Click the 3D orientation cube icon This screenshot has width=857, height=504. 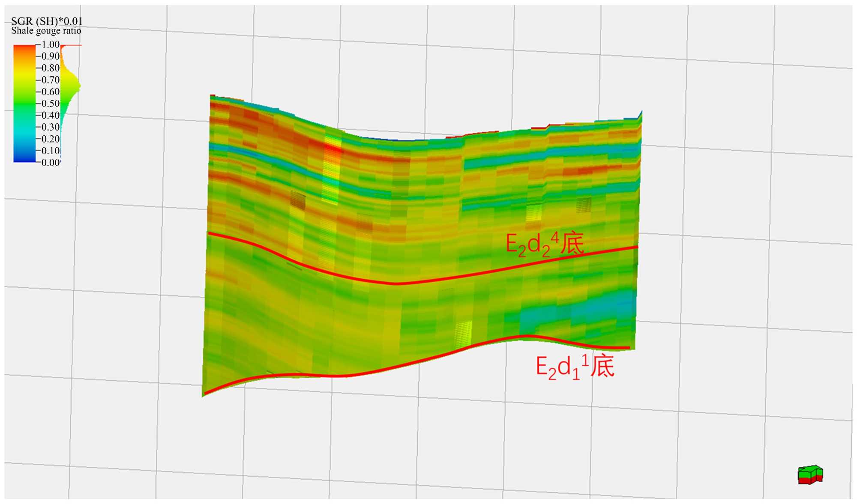tap(810, 474)
